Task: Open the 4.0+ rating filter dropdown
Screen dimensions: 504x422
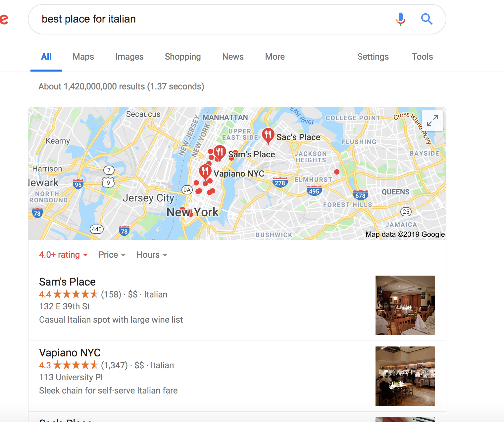Action: coord(64,255)
